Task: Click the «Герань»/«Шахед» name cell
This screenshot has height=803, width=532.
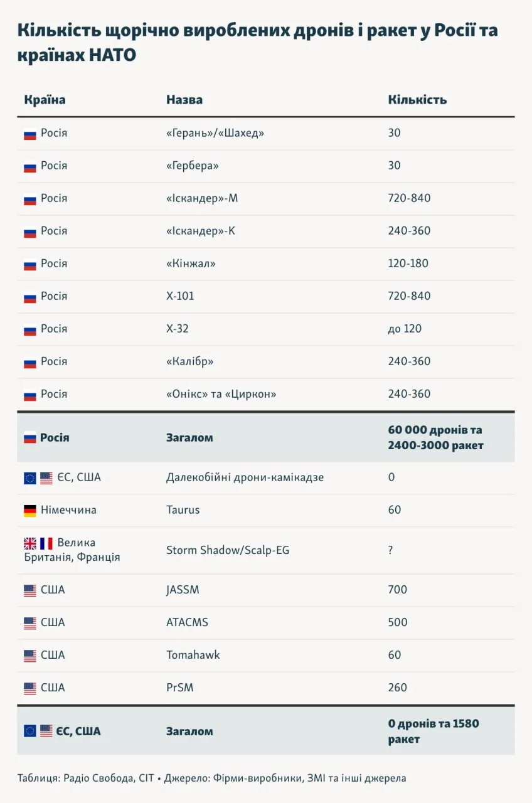Action: point(215,133)
